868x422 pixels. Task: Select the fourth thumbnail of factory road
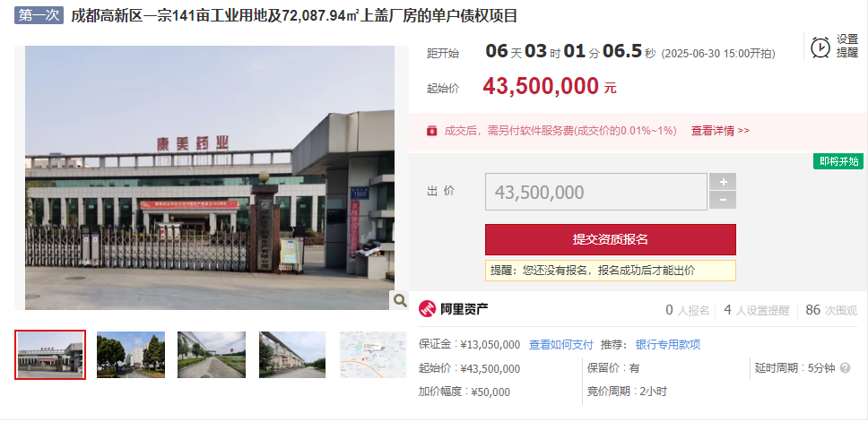point(292,355)
